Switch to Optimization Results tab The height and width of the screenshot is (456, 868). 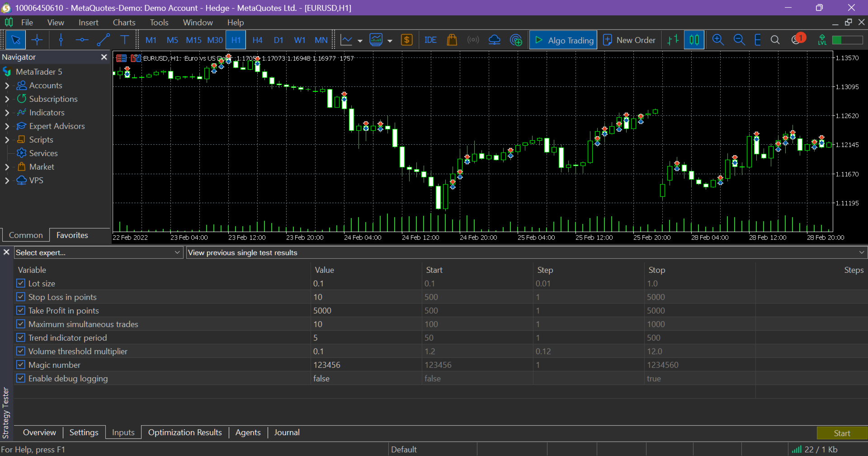click(185, 432)
